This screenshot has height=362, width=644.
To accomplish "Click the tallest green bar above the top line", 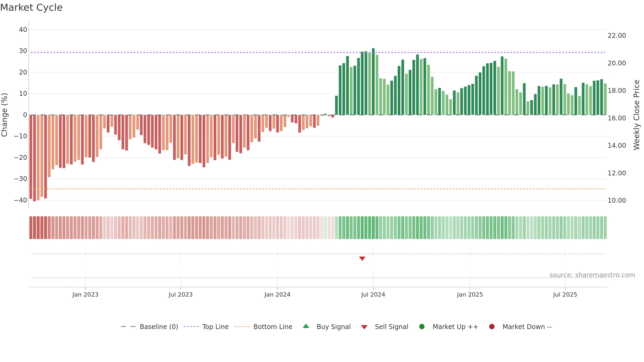I will (373, 82).
